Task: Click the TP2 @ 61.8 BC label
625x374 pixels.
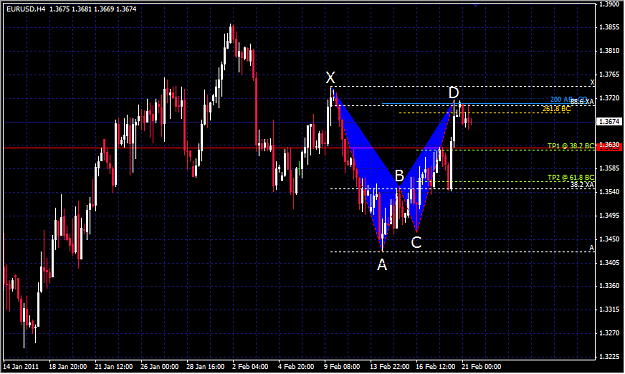Action: click(x=571, y=177)
